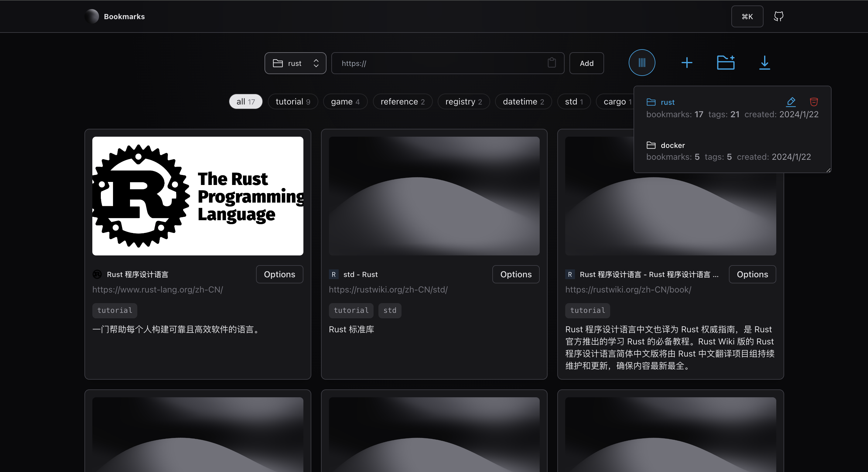Click the https:// URL input field
Image resolution: width=868 pixels, height=472 pixels.
[438, 63]
